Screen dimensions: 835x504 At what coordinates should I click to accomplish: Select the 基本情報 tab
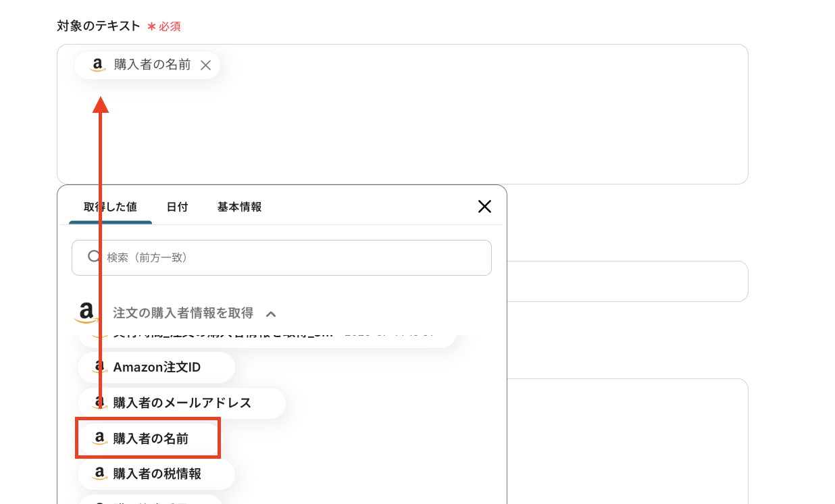point(239,207)
